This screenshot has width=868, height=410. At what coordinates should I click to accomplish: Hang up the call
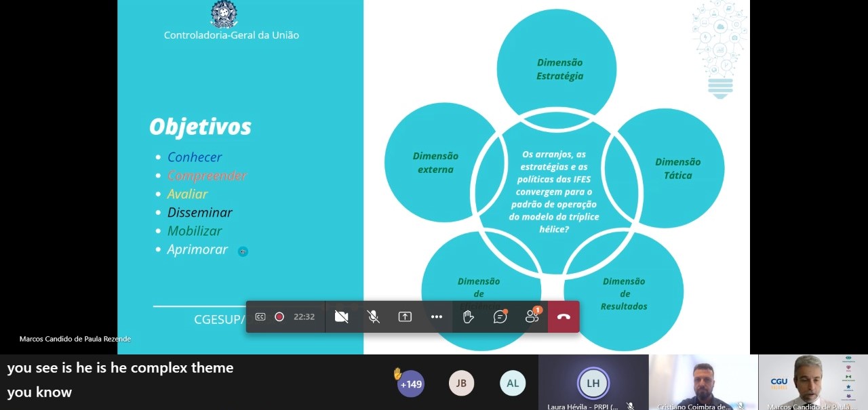pyautogui.click(x=564, y=316)
